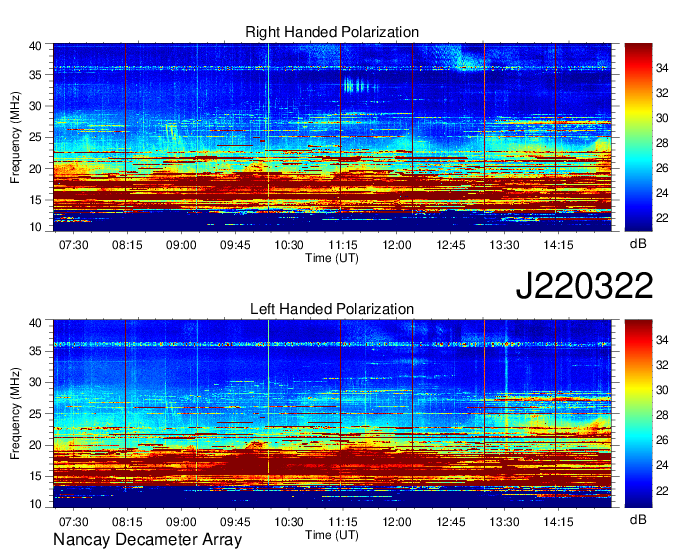
Task: Click the "Nancay Decameter Array" caption
Action: tap(147, 539)
